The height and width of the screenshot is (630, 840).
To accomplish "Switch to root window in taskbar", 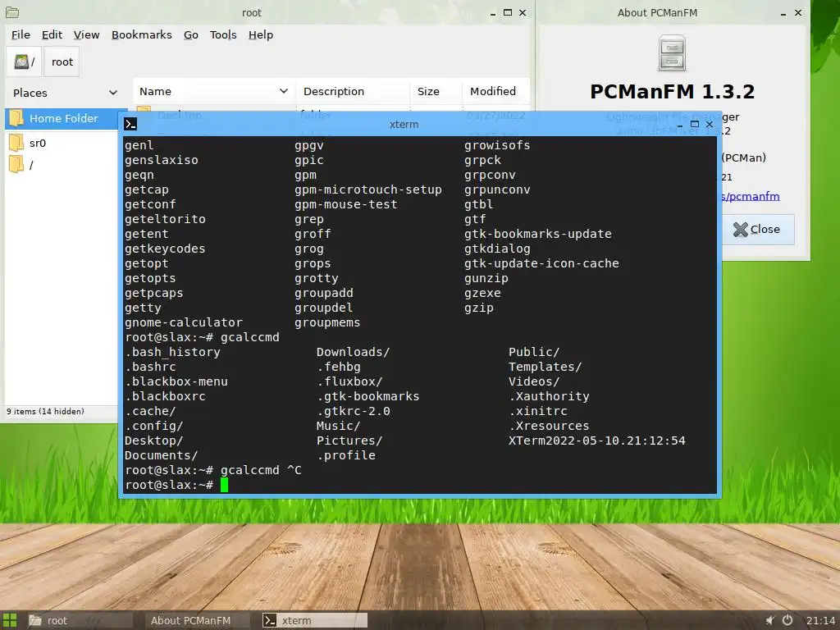I will tap(80, 620).
